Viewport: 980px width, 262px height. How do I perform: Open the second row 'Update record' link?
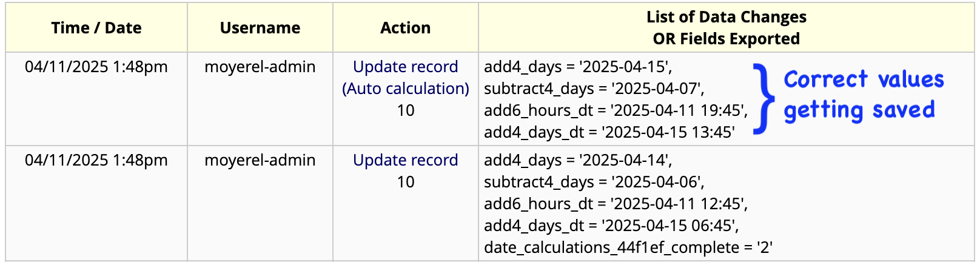pyautogui.click(x=406, y=160)
